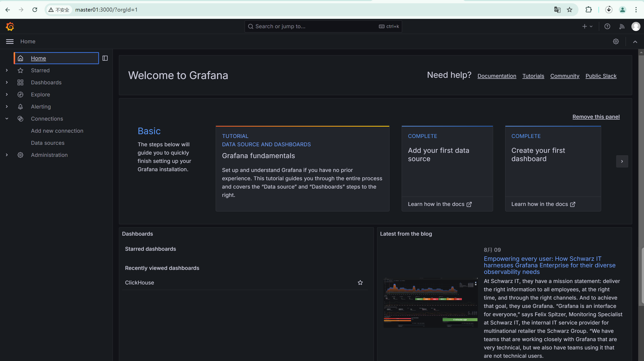The width and height of the screenshot is (644, 361).
Task: Click the Grafana logo icon
Action: point(10,26)
